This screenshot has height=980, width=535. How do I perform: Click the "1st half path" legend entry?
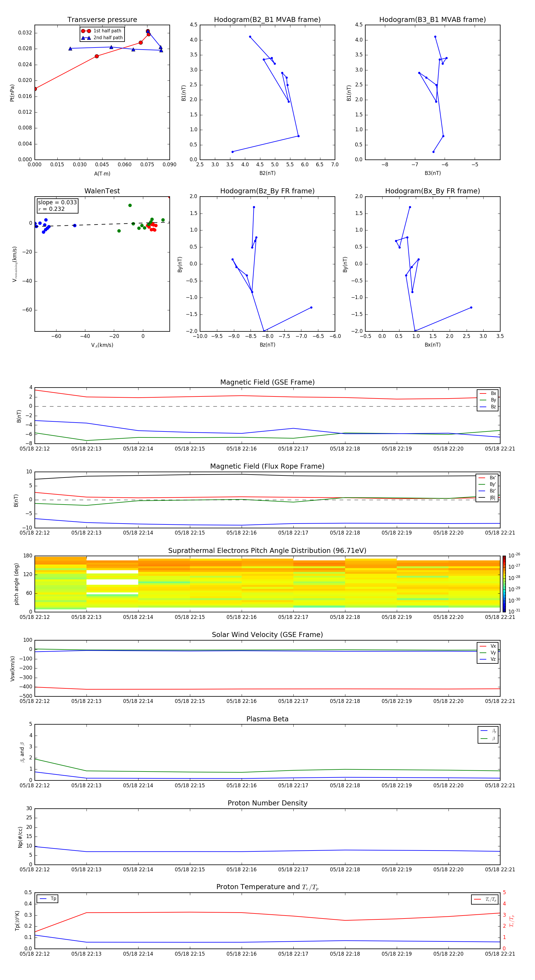tap(101, 31)
